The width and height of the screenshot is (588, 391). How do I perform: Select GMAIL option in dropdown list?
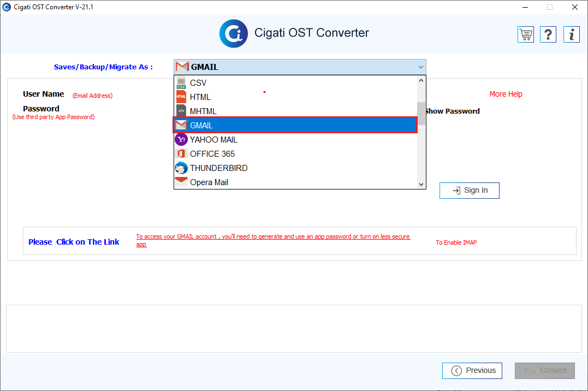295,126
